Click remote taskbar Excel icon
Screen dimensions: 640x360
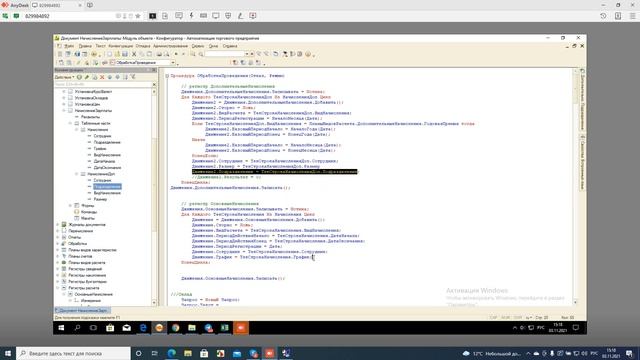click(224, 328)
